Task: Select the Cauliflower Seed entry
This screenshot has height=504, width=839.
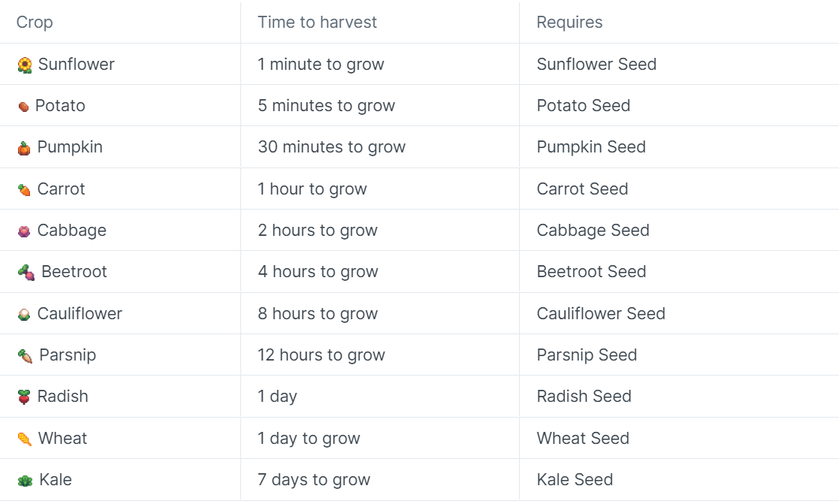Action: [x=601, y=313]
